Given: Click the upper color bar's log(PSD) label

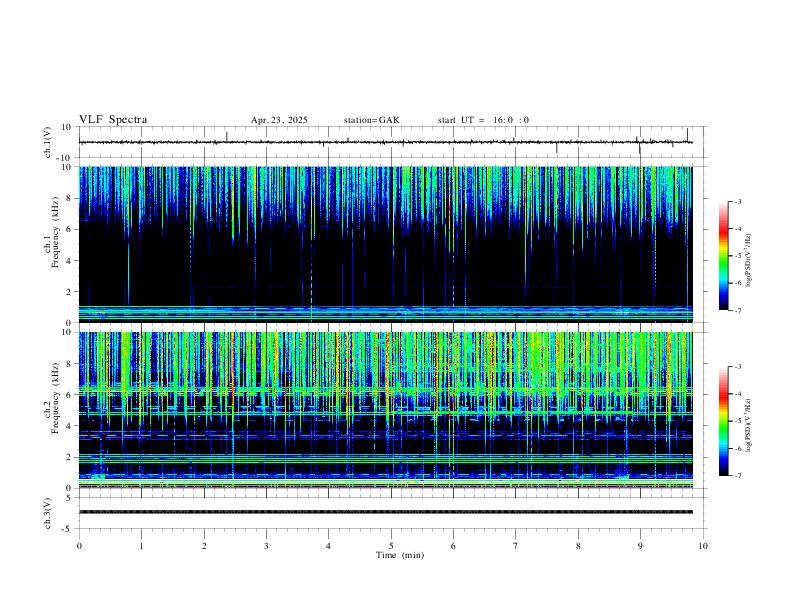Looking at the screenshot, I should [748, 261].
